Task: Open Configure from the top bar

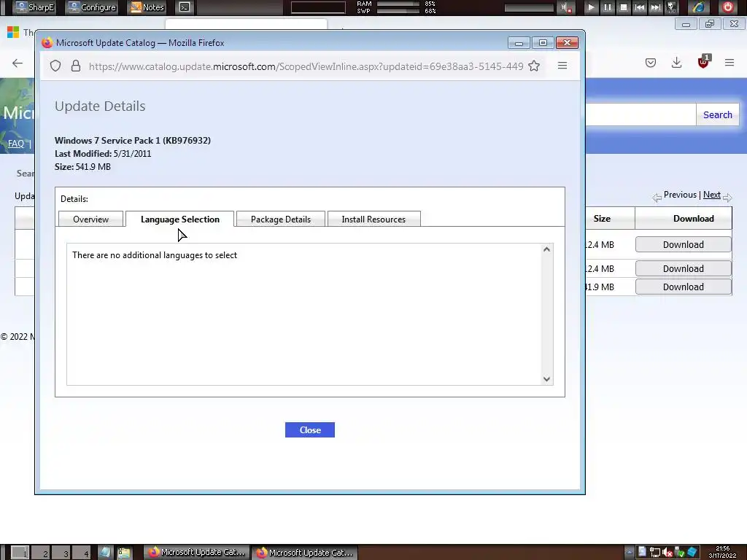Action: click(92, 7)
